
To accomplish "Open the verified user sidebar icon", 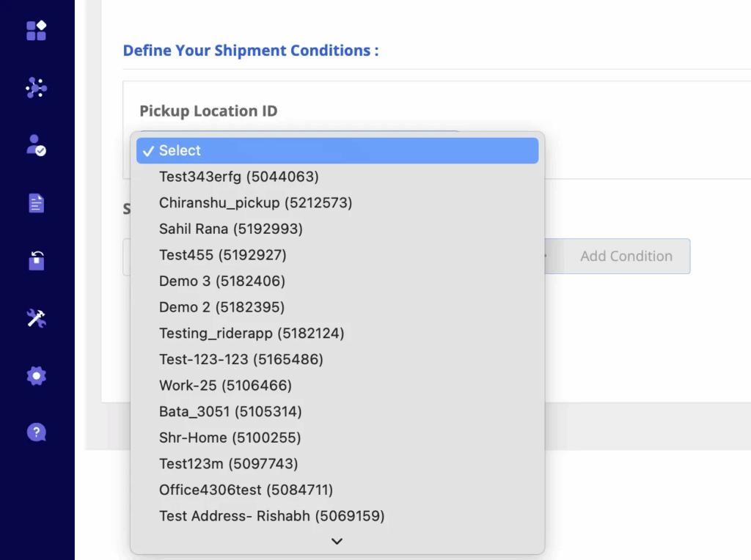I will coord(37,145).
